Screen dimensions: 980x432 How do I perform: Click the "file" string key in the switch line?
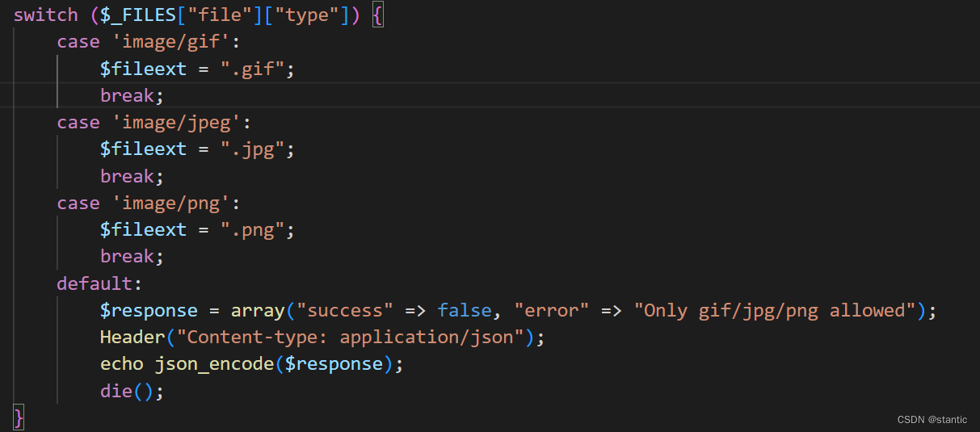220,15
